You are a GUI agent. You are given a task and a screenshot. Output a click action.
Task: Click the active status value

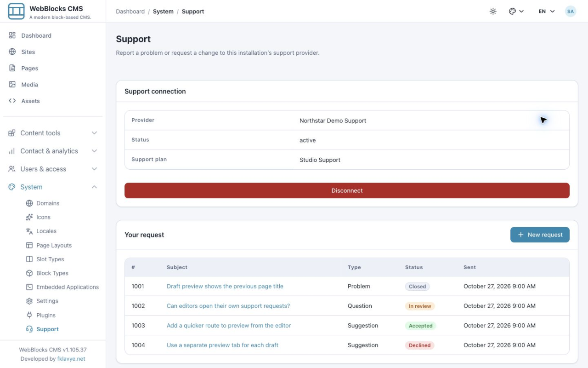point(307,140)
